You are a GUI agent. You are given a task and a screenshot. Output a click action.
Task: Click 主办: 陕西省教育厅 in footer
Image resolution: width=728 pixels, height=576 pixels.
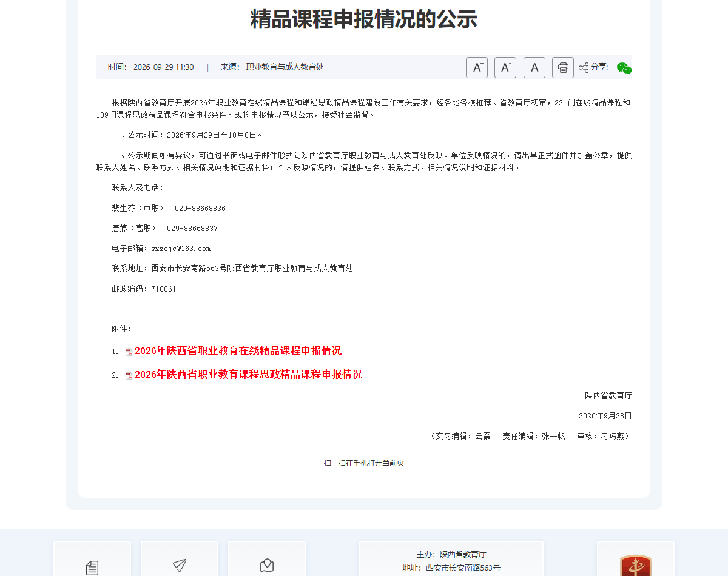[x=451, y=554]
